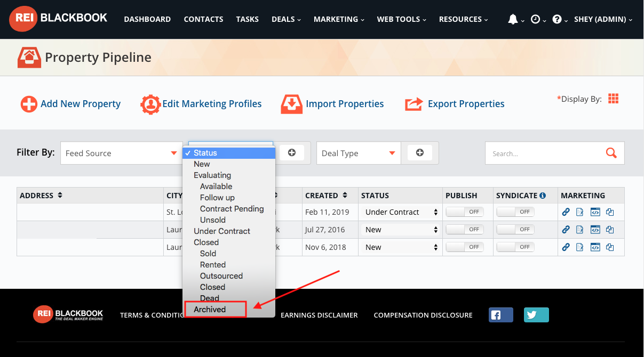Select Contract Pending in the Status dropdown list
This screenshot has width=644, height=357.
pyautogui.click(x=229, y=209)
